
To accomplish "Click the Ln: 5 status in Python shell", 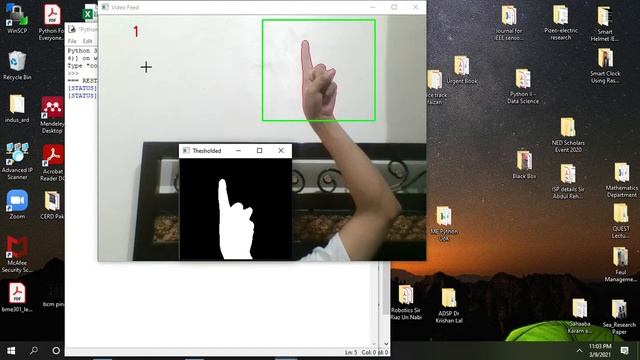I will click(x=351, y=352).
